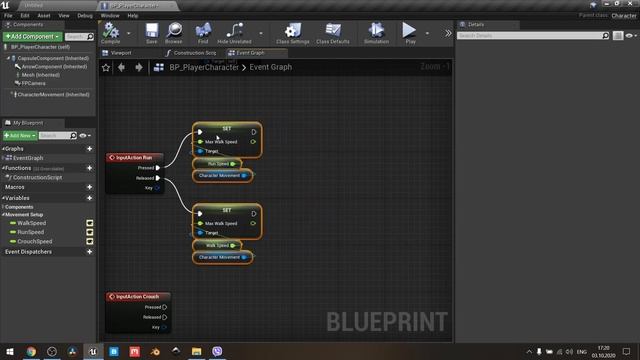Open Viber from the taskbar
The image size is (640, 360).
coord(217,351)
